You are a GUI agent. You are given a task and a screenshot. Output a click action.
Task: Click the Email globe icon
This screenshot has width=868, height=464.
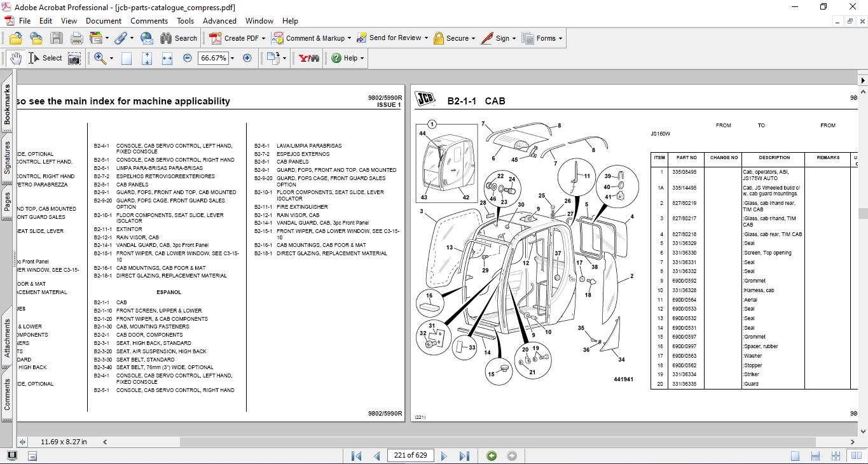point(146,38)
